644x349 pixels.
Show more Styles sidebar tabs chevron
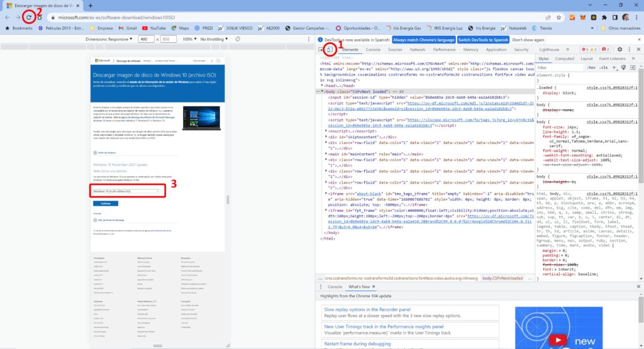633,58
